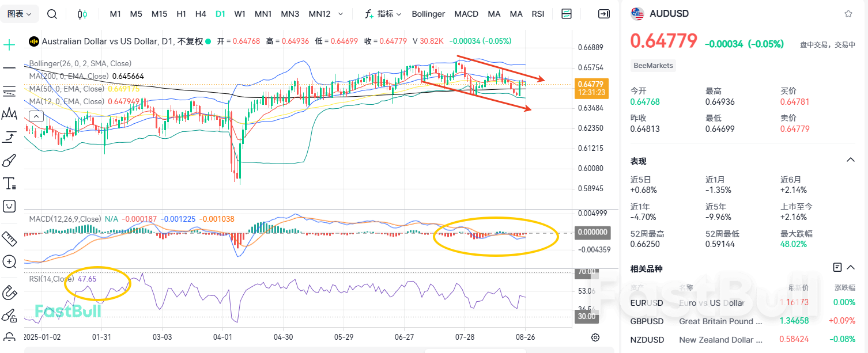Screen dimensions: 868x353
Task: Open the zoom-in tool on the sidebar
Action: (x=9, y=262)
